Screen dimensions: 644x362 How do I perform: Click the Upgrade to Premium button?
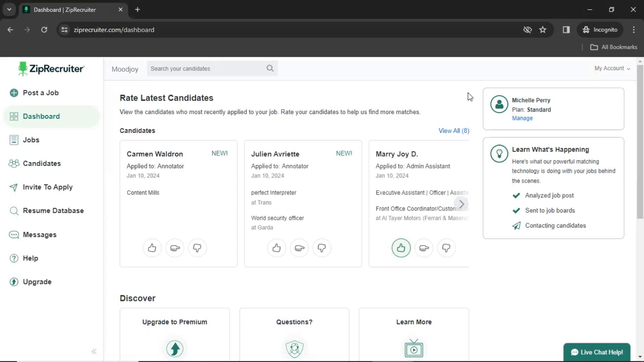click(175, 322)
